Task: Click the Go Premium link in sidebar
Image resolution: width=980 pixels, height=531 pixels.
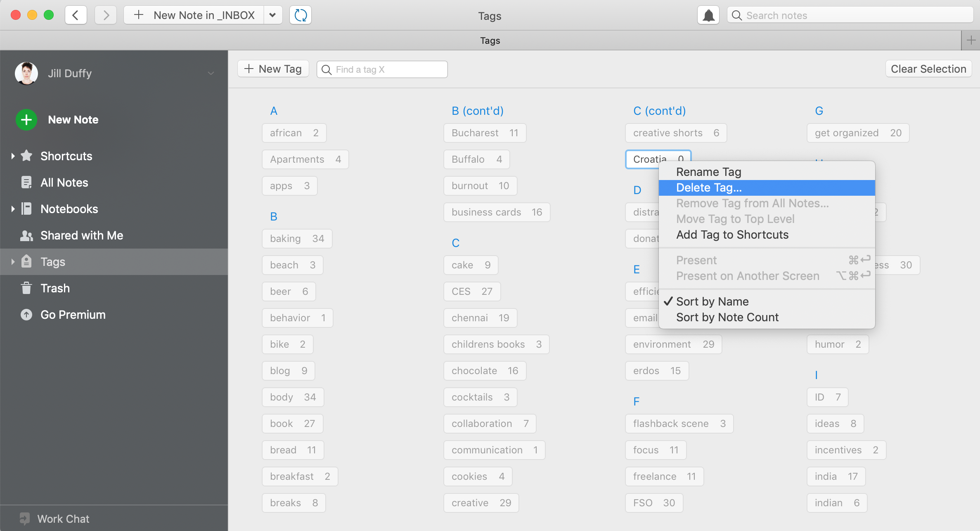Action: point(73,315)
